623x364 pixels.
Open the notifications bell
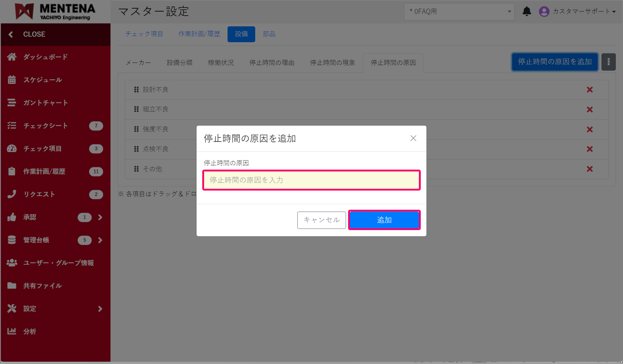(x=527, y=11)
